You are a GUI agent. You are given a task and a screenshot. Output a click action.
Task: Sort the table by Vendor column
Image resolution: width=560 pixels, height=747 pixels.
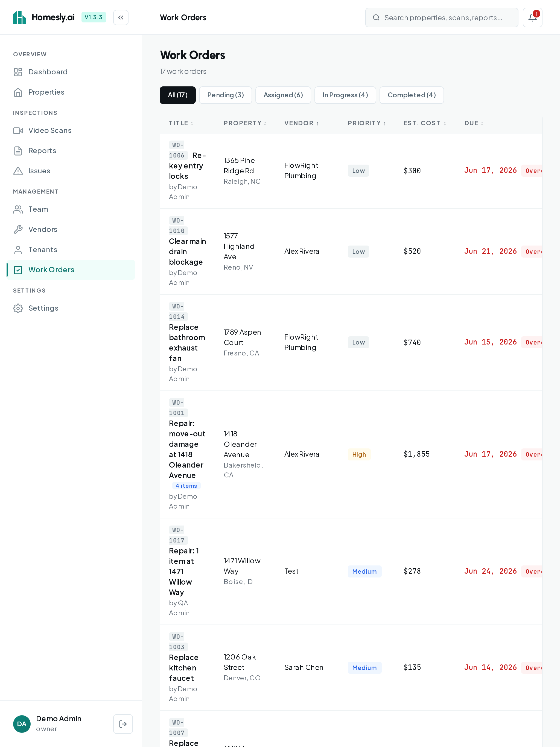(x=301, y=123)
